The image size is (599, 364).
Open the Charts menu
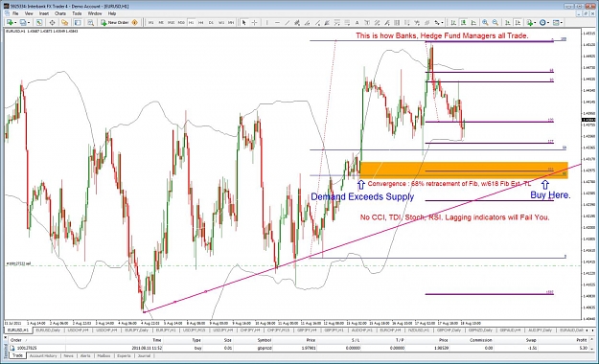pos(60,13)
